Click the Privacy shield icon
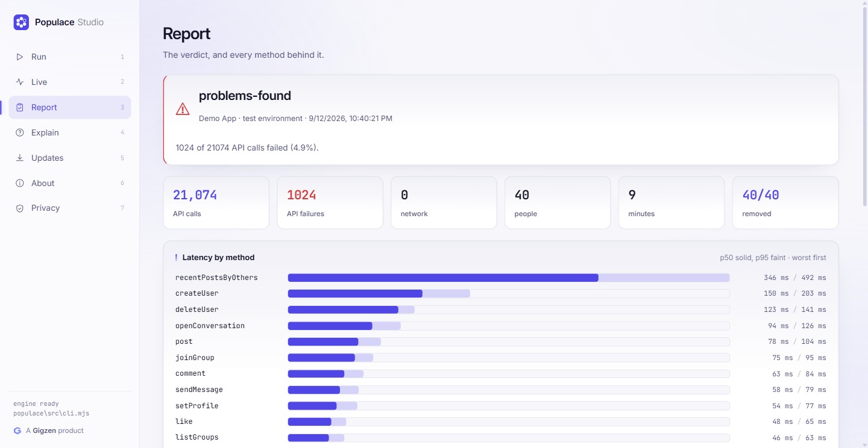The height and width of the screenshot is (448, 868). click(20, 208)
